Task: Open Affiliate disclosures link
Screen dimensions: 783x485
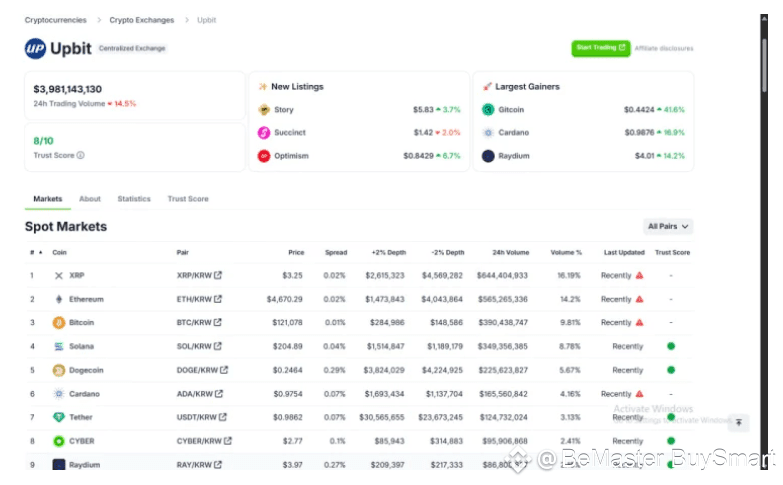Action: pos(664,48)
